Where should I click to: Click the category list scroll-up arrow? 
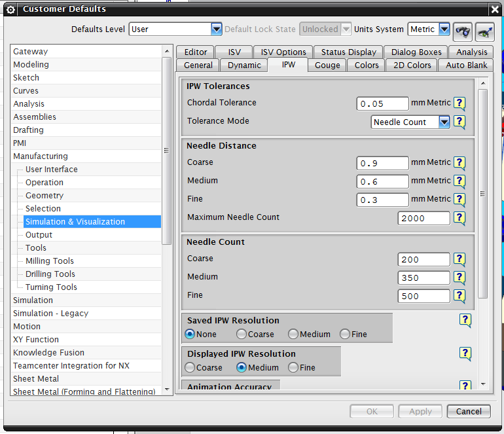(x=167, y=52)
